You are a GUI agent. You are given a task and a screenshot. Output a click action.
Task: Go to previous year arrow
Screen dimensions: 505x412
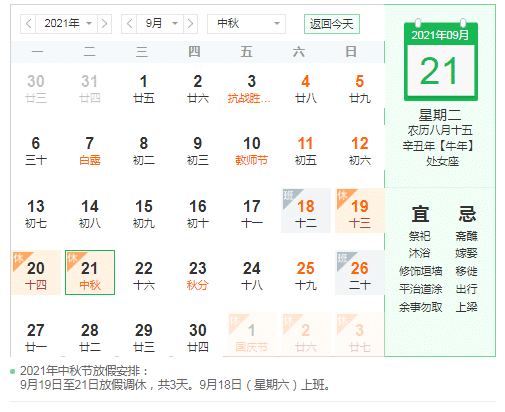(28, 24)
